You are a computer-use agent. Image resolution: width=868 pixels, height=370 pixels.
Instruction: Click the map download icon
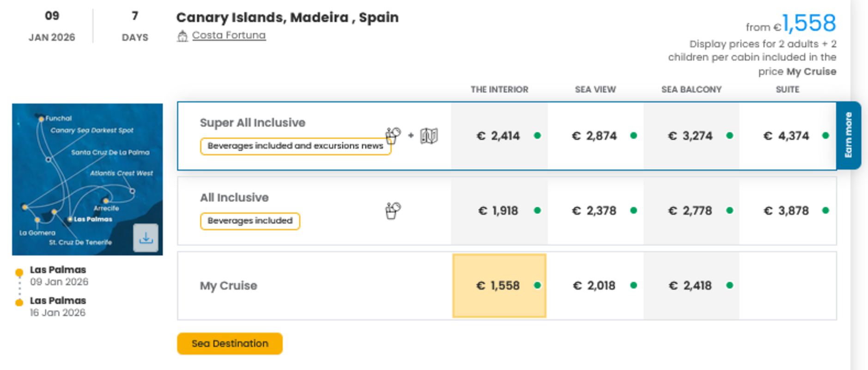(146, 238)
